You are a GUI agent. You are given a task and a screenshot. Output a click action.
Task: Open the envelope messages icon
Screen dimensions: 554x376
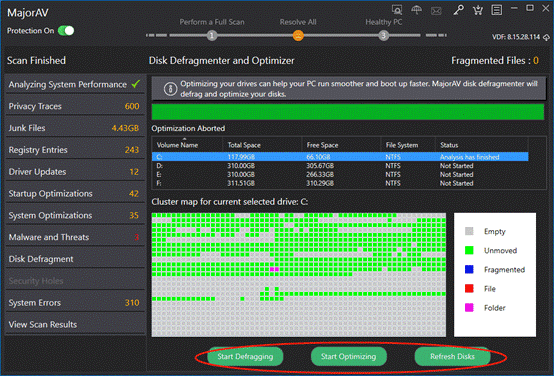(x=436, y=11)
